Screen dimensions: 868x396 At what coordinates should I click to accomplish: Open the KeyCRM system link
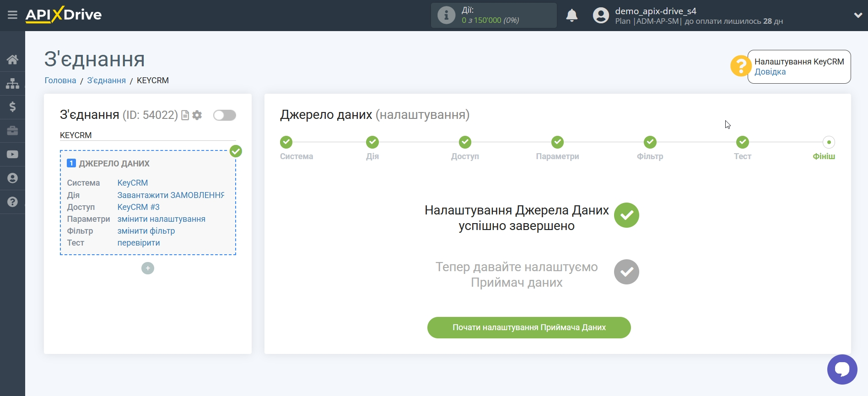pos(133,183)
